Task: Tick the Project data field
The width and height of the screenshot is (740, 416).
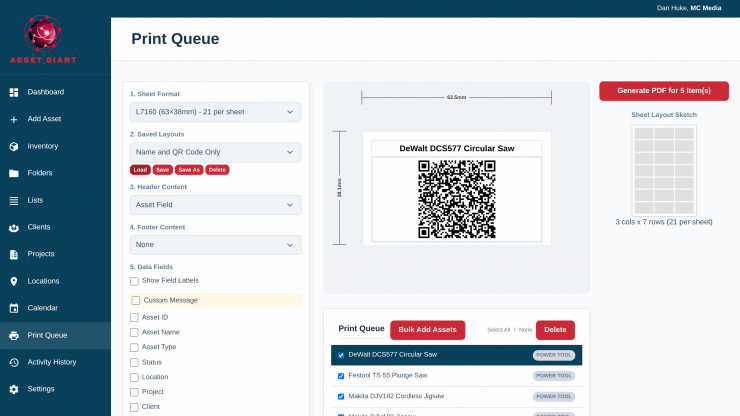Action: (134, 392)
